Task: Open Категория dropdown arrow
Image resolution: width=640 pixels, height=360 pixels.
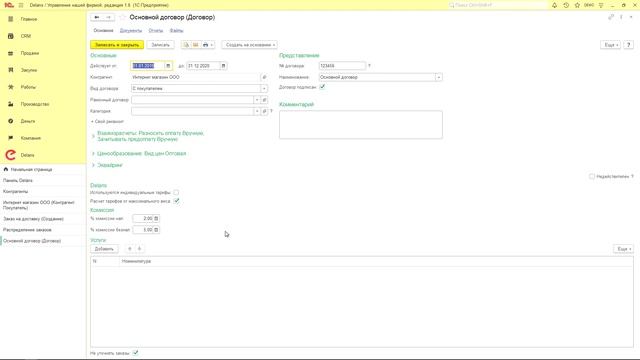Action: pyautogui.click(x=257, y=111)
